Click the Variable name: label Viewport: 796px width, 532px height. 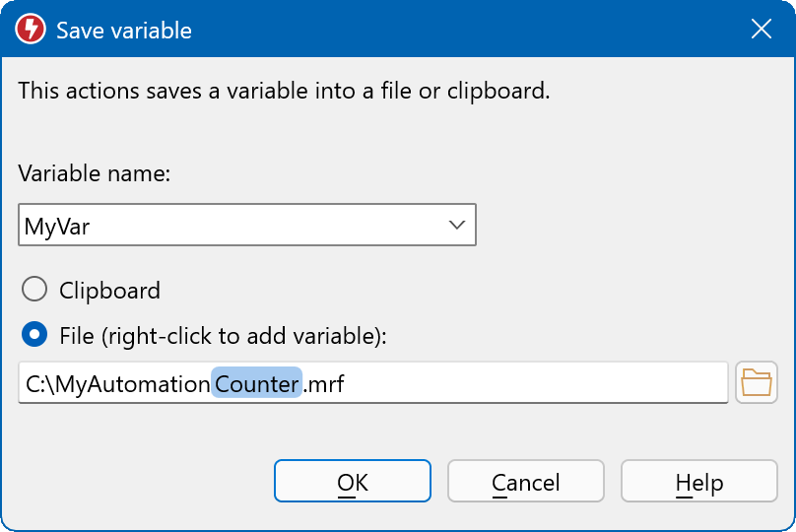coord(95,174)
